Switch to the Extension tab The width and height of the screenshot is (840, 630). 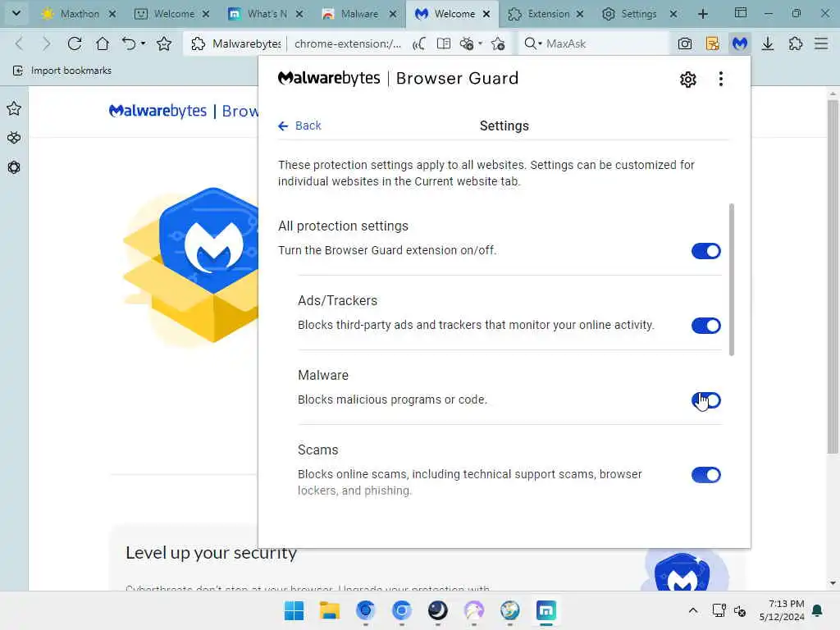tap(547, 14)
